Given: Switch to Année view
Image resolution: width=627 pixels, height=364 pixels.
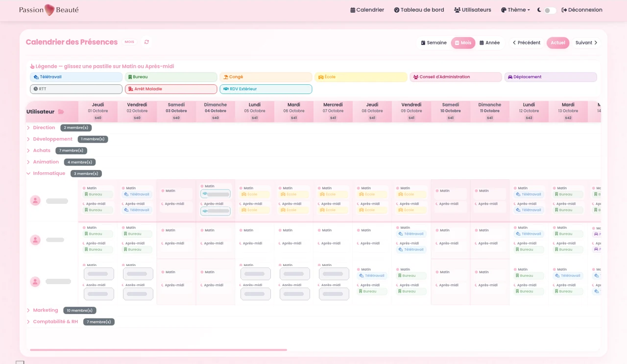Looking at the screenshot, I should point(489,43).
